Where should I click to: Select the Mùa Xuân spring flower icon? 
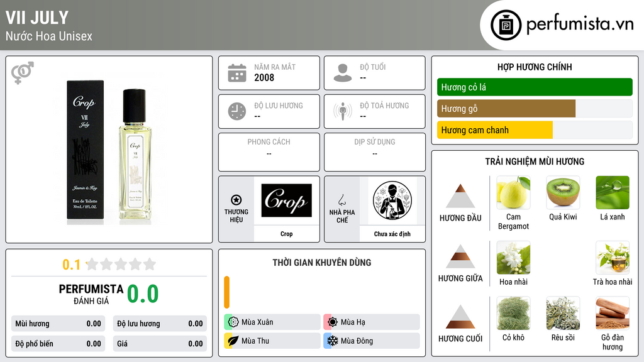click(233, 322)
